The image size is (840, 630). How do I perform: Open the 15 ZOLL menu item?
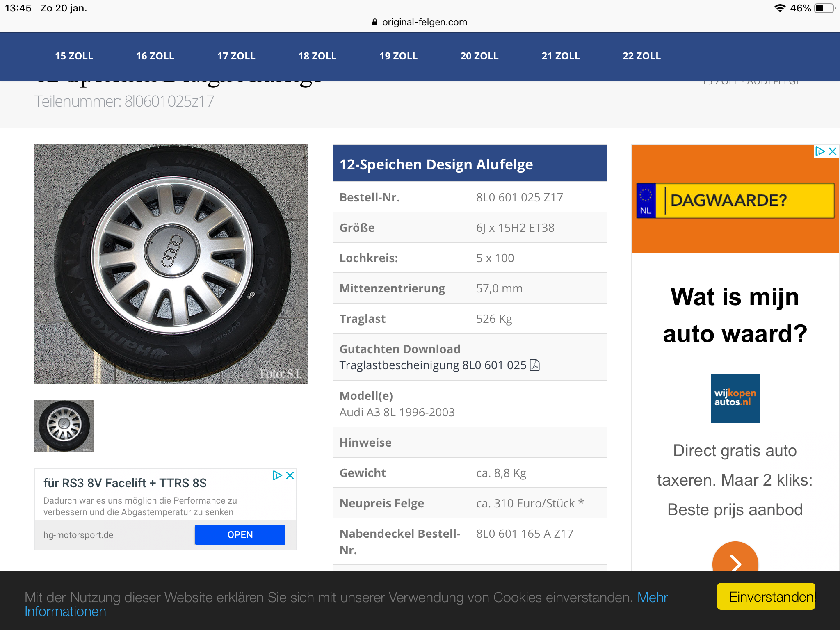point(74,56)
